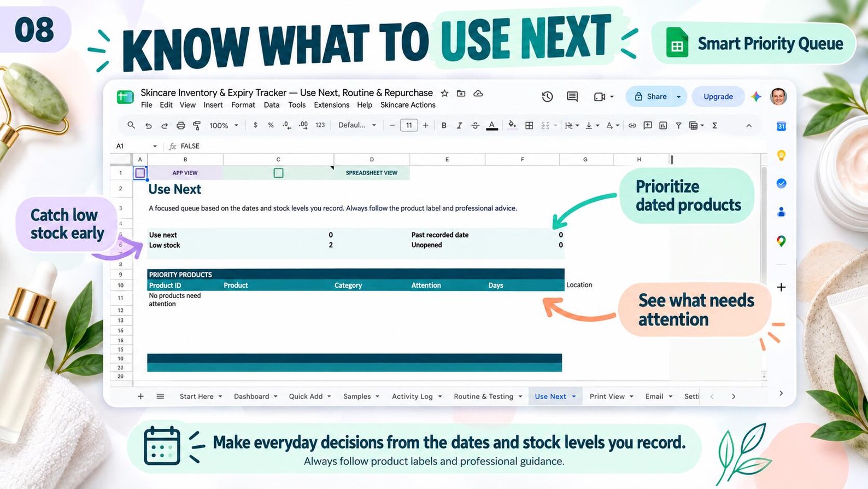Redo the last action

164,125
